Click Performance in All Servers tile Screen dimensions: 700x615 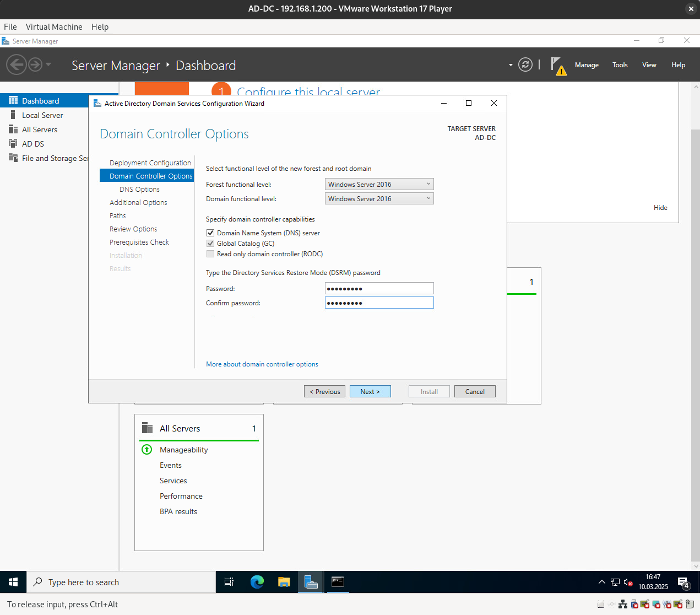[x=181, y=496]
